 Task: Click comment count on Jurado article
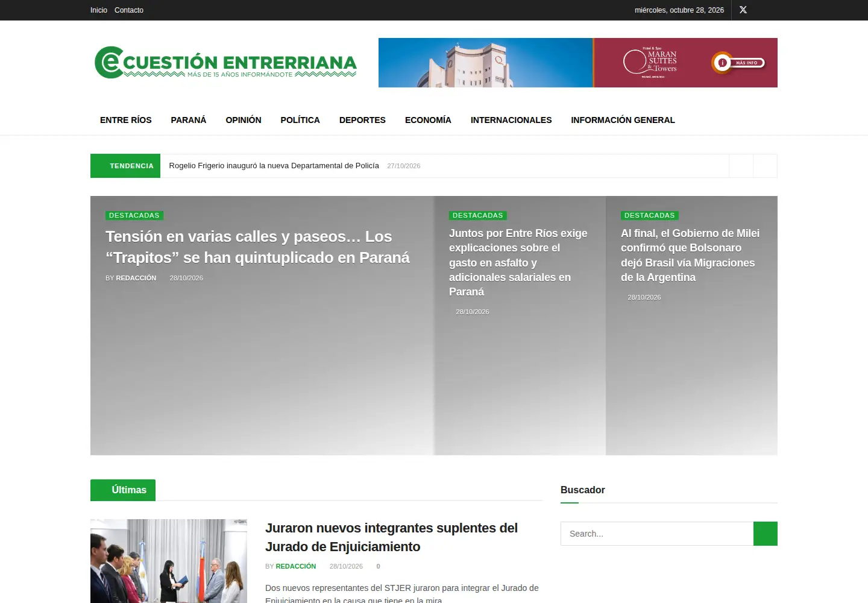[x=378, y=566]
